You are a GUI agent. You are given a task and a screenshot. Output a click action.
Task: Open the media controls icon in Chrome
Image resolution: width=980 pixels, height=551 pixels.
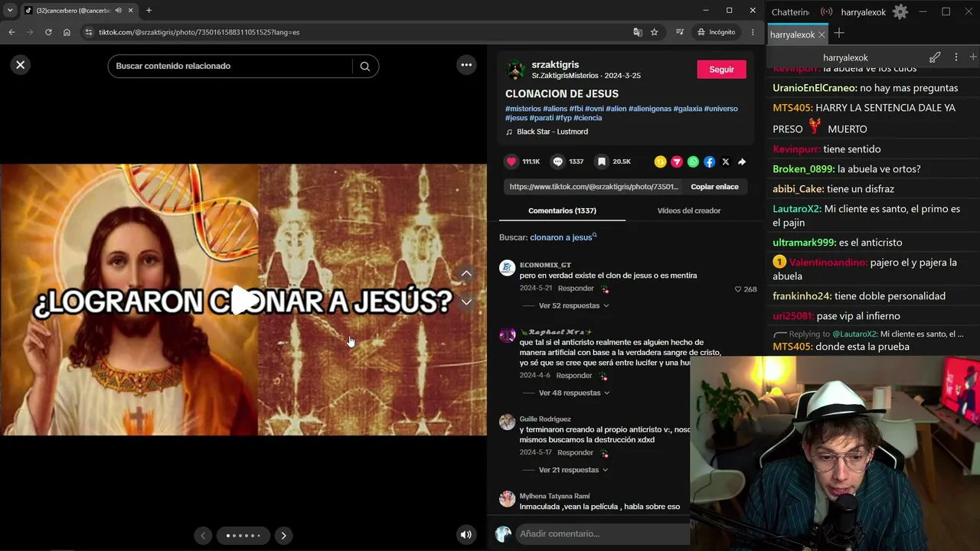[x=680, y=32]
